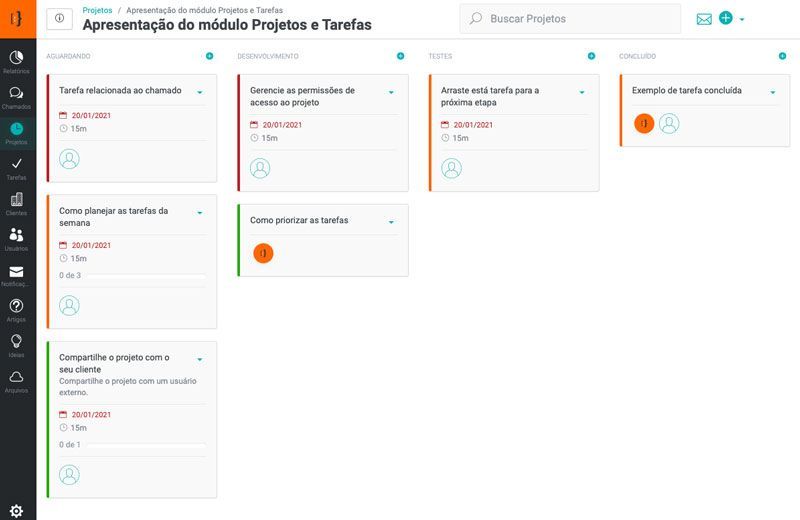Click the project info button
This screenshot has height=520, width=800.
pos(59,19)
